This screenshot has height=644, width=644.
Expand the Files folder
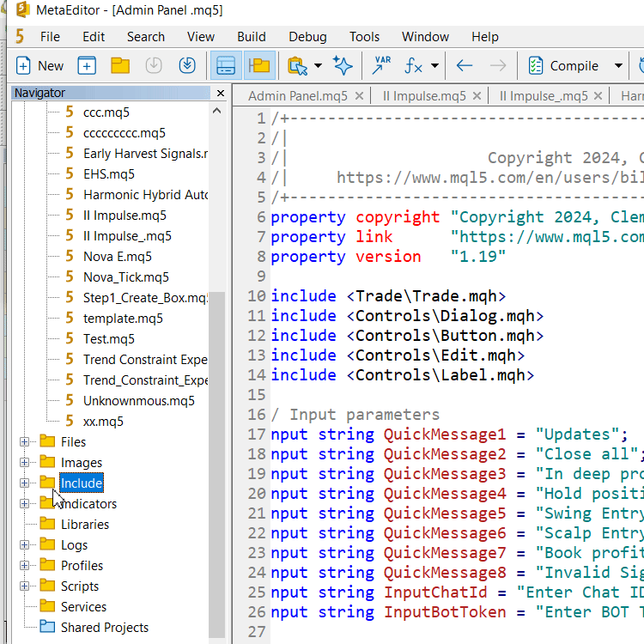tap(24, 442)
